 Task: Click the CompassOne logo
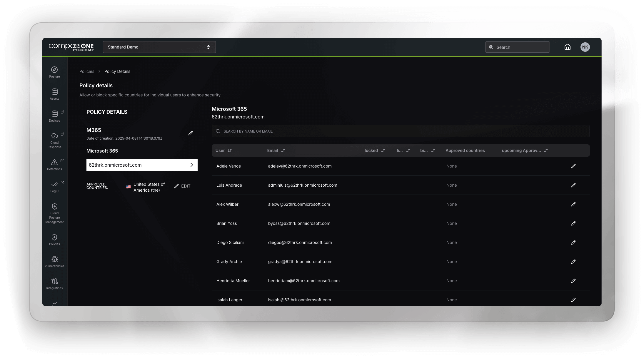tap(71, 47)
